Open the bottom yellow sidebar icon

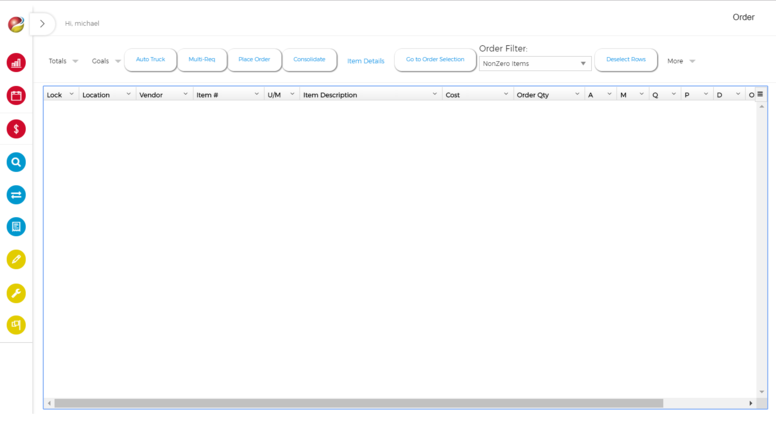(16, 325)
